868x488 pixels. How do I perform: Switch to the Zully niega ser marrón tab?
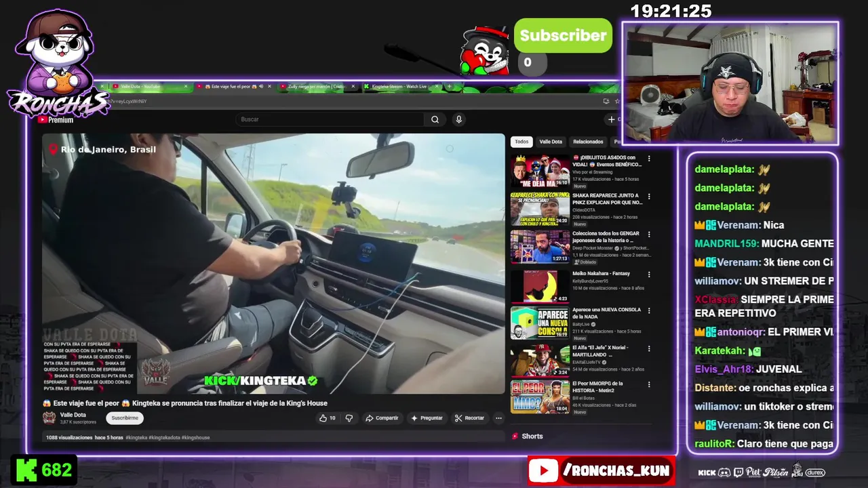tap(317, 87)
